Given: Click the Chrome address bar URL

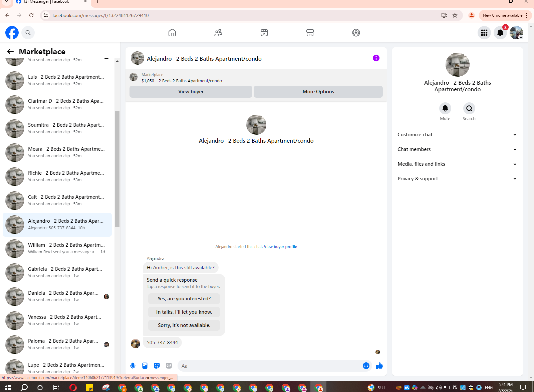Looking at the screenshot, I should click(x=100, y=15).
